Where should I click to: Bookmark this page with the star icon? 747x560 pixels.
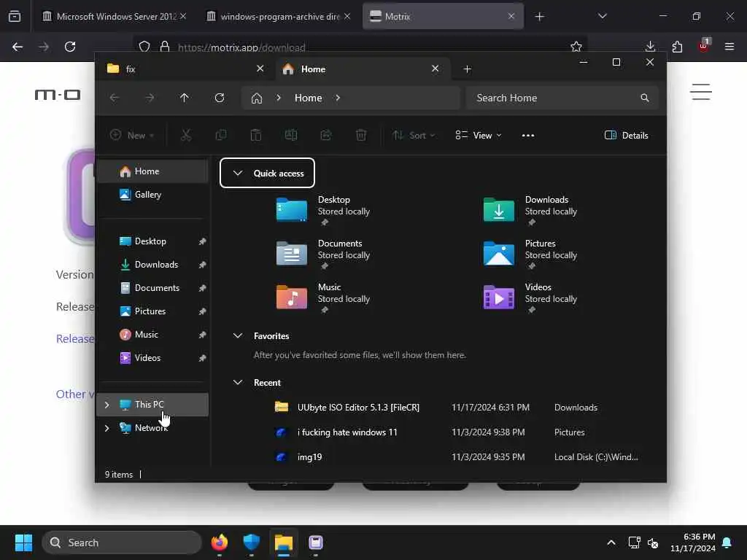576,47
